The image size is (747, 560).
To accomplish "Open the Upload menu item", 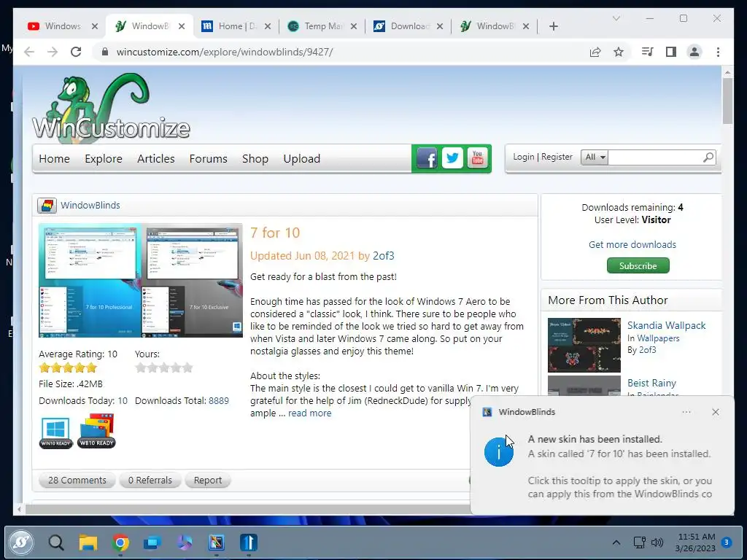I will pyautogui.click(x=301, y=158).
